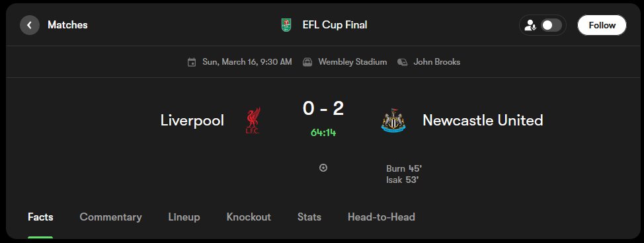Click the Newcastle United club crest
This screenshot has width=644, height=243.
coord(393,120)
